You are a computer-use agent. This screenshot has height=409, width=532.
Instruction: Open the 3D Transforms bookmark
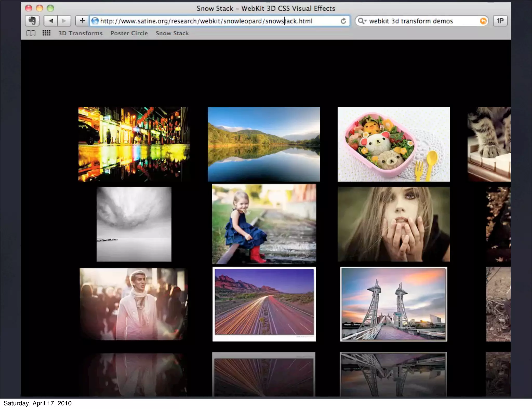click(80, 33)
